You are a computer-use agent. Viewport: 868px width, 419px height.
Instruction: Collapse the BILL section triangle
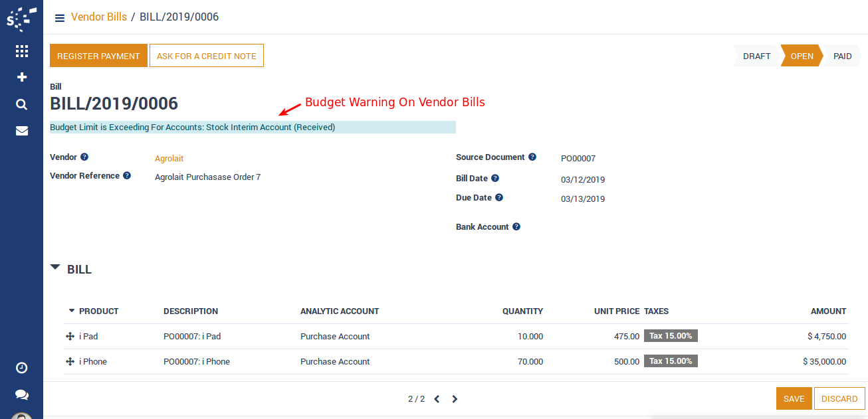coord(56,268)
